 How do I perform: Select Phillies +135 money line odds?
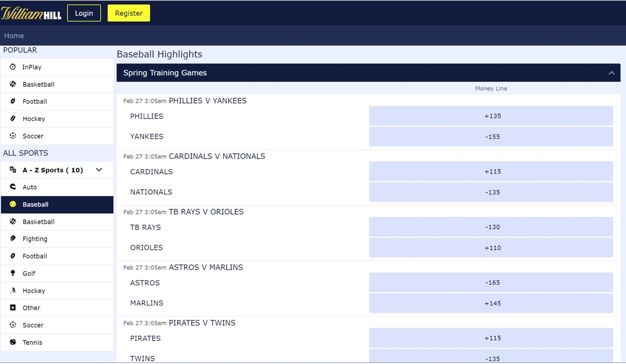491,116
